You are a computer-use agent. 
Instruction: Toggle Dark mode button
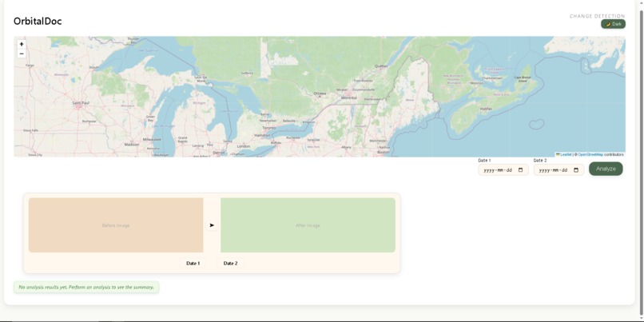tap(613, 24)
